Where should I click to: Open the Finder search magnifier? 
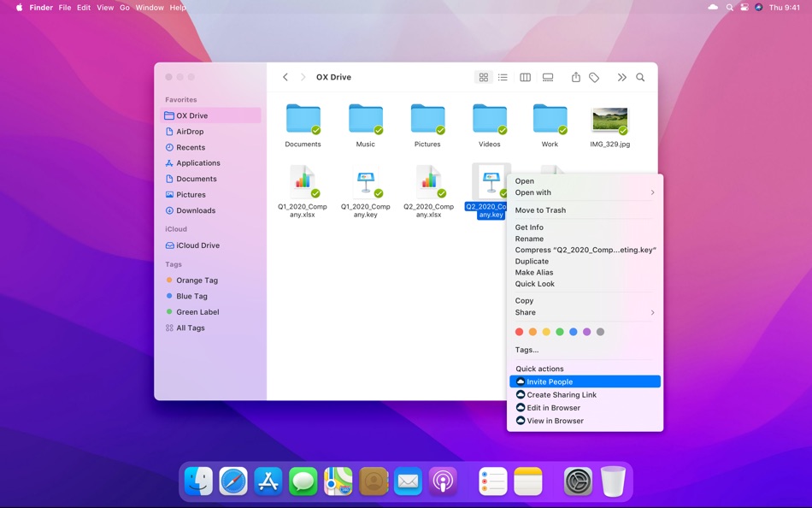tap(640, 78)
